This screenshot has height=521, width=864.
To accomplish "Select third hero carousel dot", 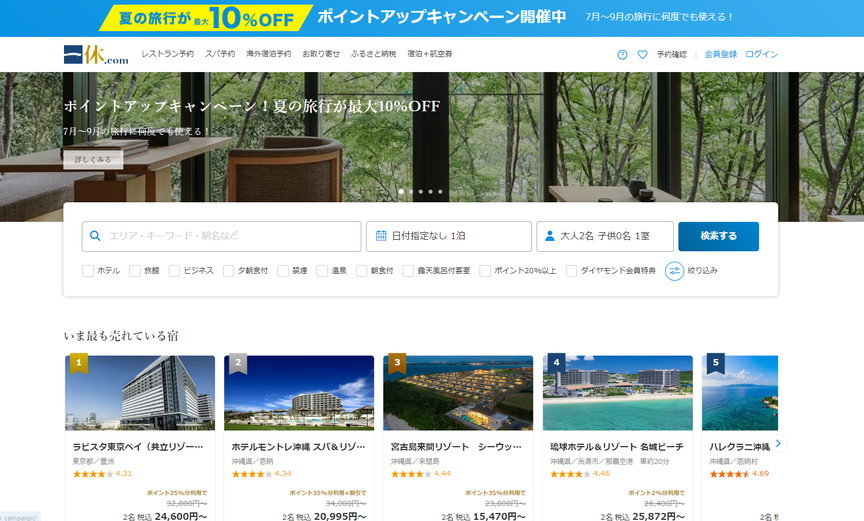I will pyautogui.click(x=420, y=192).
